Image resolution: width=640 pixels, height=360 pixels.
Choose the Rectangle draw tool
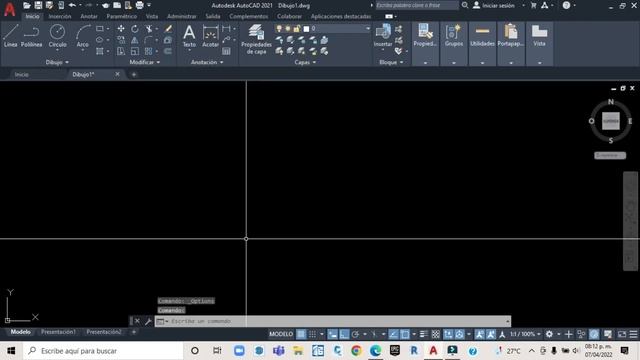click(x=100, y=29)
